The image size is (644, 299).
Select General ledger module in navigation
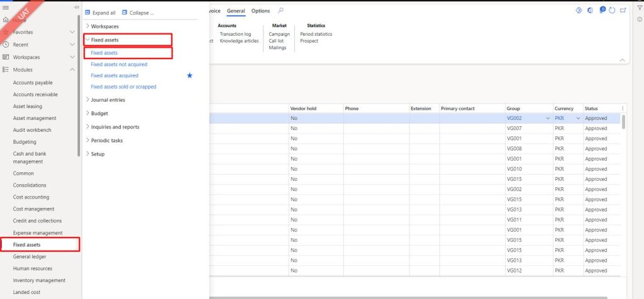pyautogui.click(x=30, y=256)
